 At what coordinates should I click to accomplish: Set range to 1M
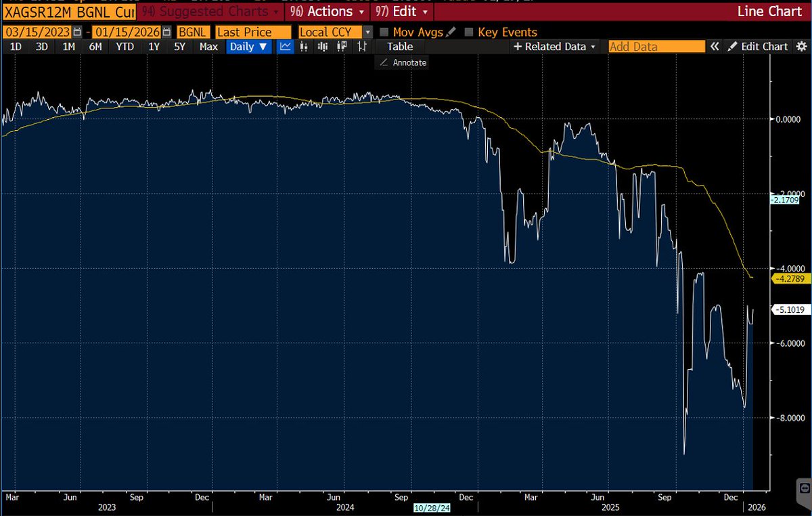point(68,47)
